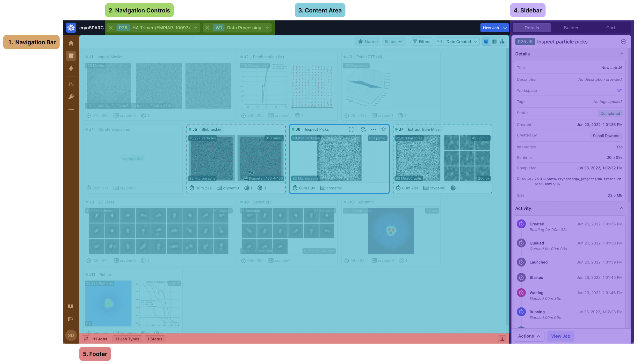Collapse the Activity section
The image size is (637, 364).
[621, 208]
